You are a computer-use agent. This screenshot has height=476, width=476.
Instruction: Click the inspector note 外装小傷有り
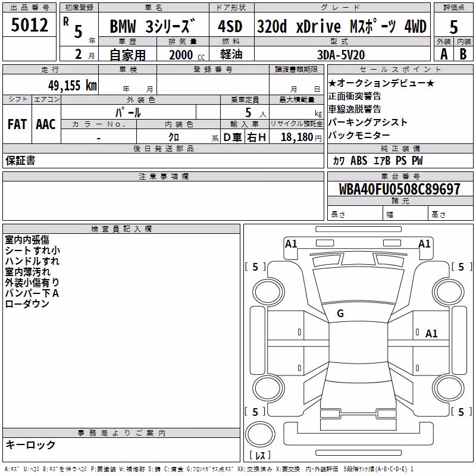(x=32, y=282)
